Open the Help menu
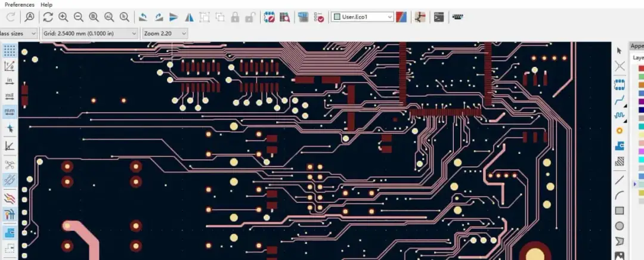Image resolution: width=644 pixels, height=260 pixels. pyautogui.click(x=47, y=5)
